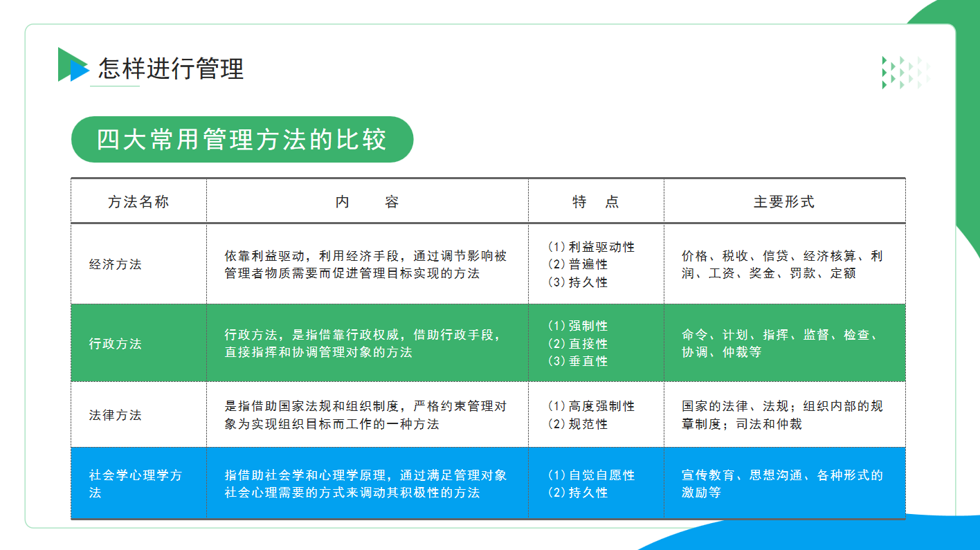Click the feature "(1) 高度强制性"
Image resolution: width=980 pixels, height=550 pixels.
click(x=591, y=406)
